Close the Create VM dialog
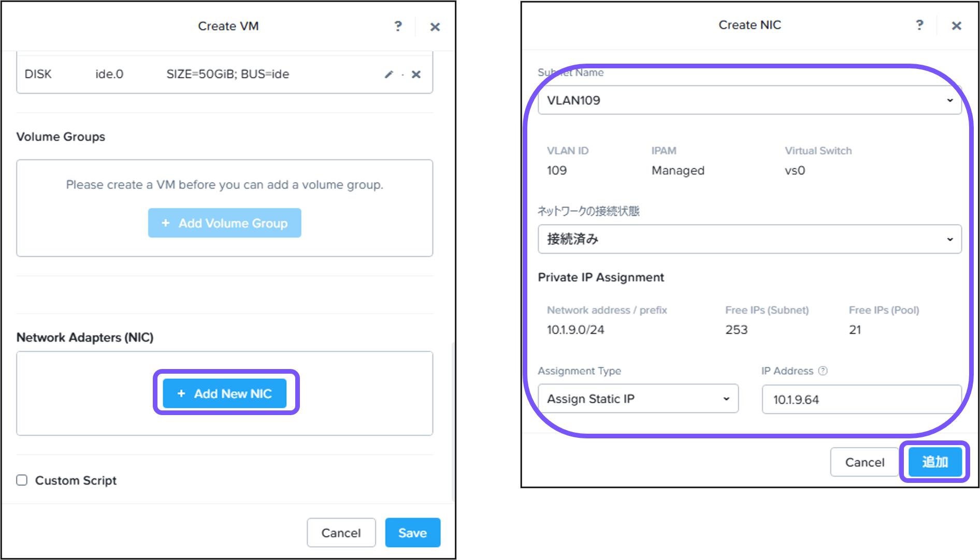The image size is (980, 560). pos(435,27)
